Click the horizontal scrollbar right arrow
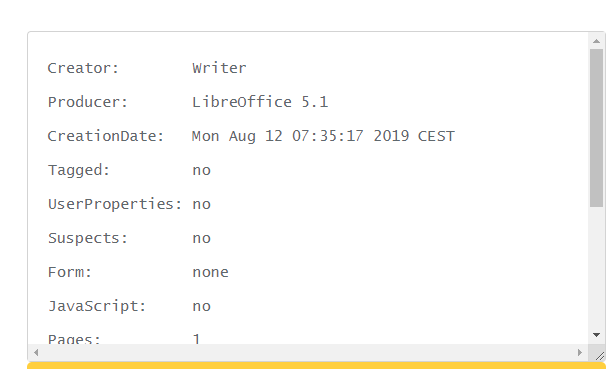The image size is (610, 369). click(580, 352)
